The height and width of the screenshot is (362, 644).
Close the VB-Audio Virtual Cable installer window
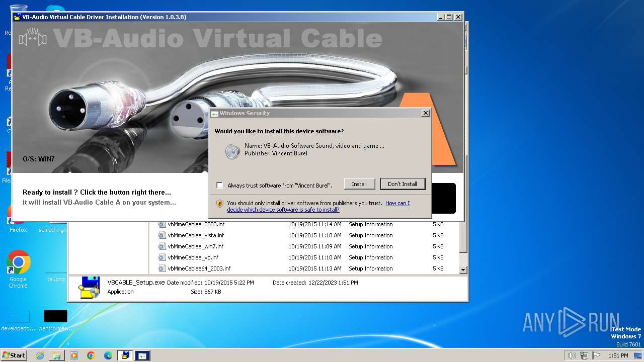(458, 17)
